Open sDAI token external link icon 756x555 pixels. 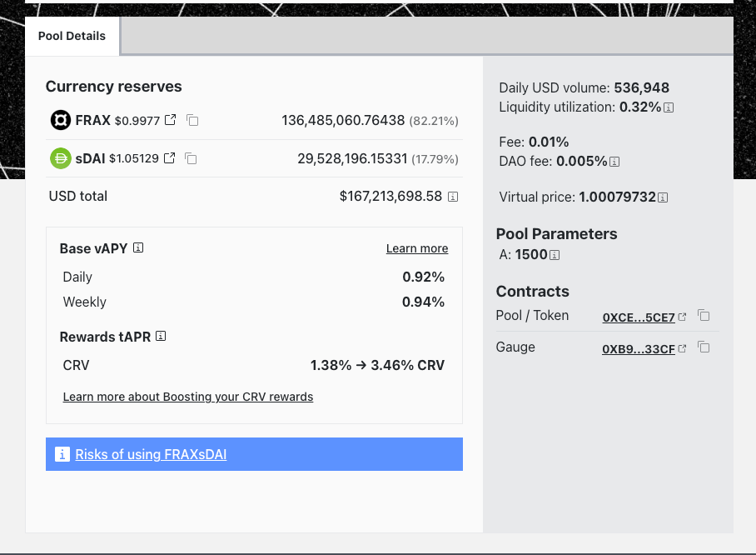[x=170, y=158]
